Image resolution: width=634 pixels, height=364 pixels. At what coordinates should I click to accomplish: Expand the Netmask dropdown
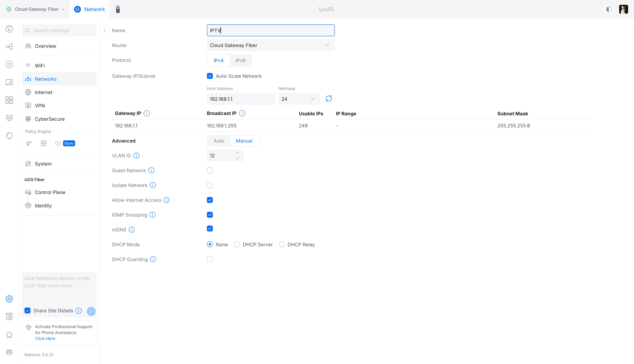(299, 99)
